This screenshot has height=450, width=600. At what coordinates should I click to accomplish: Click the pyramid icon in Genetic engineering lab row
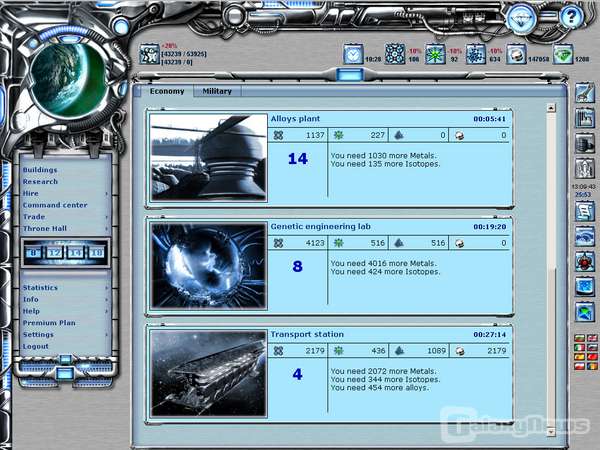click(399, 243)
